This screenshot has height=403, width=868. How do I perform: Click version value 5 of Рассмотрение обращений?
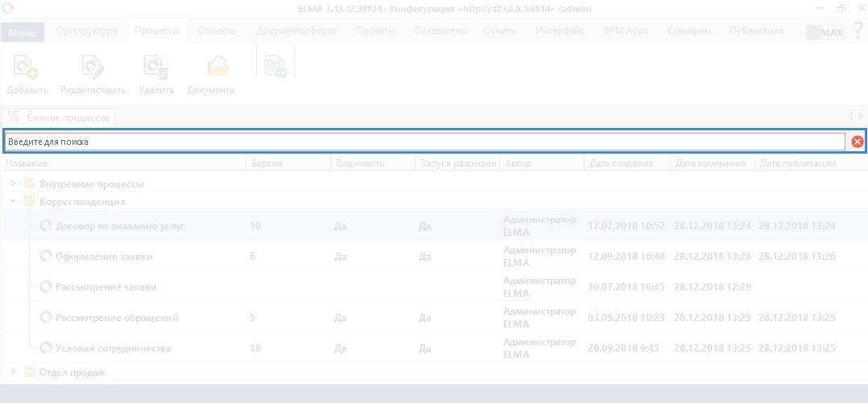pos(253,317)
